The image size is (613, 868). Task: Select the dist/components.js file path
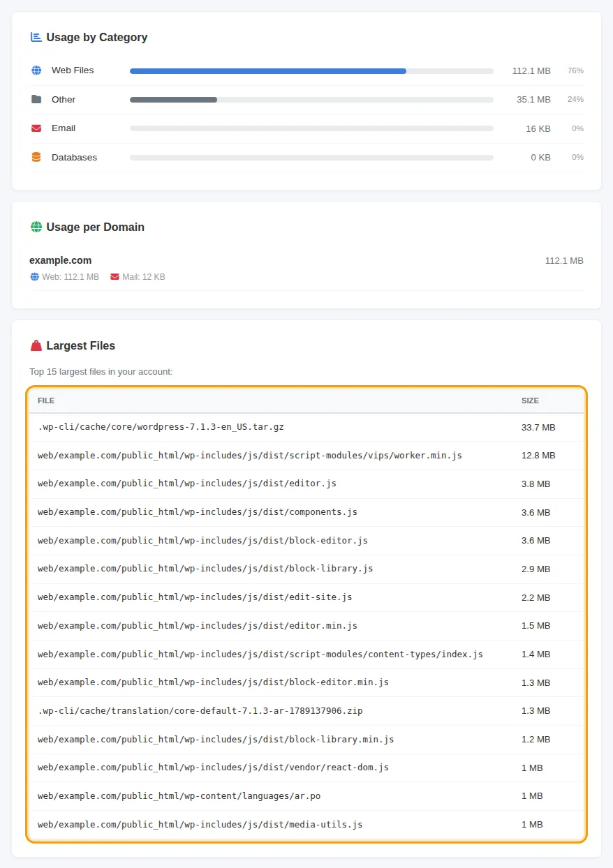(198, 512)
